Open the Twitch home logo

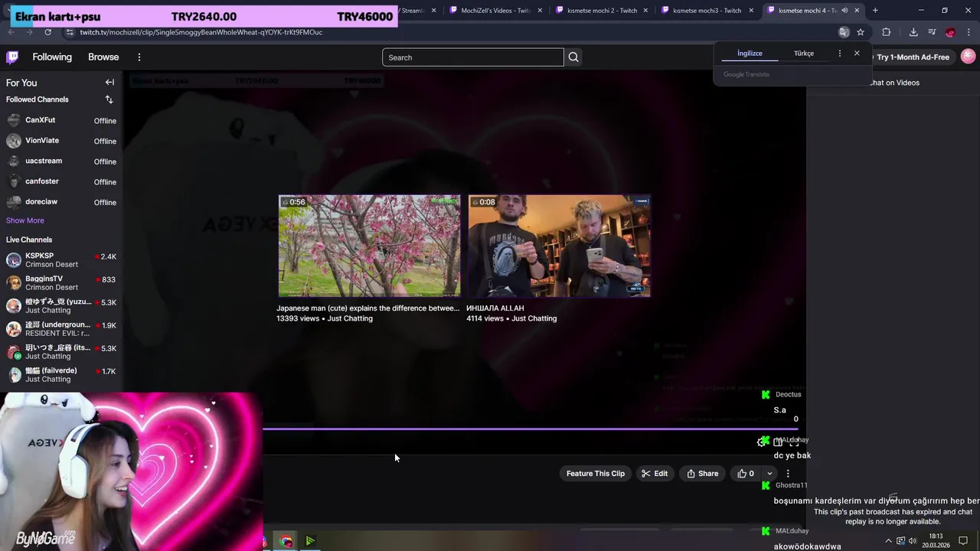tap(12, 57)
